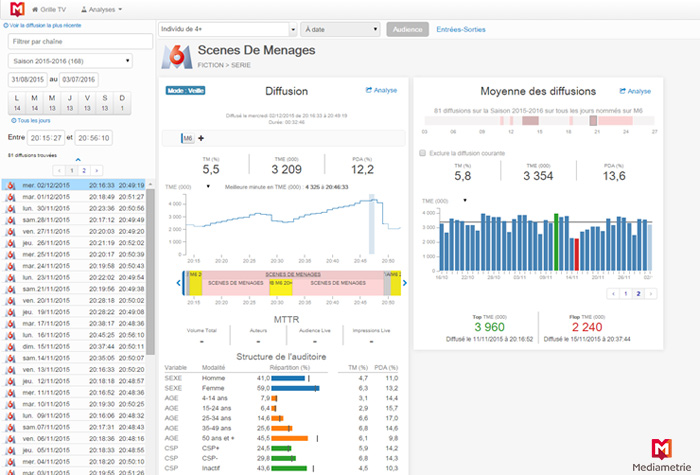This screenshot has height=475, width=700.
Task: Click M6 icon on dim. 15/11/2015 row
Action: click(11, 346)
